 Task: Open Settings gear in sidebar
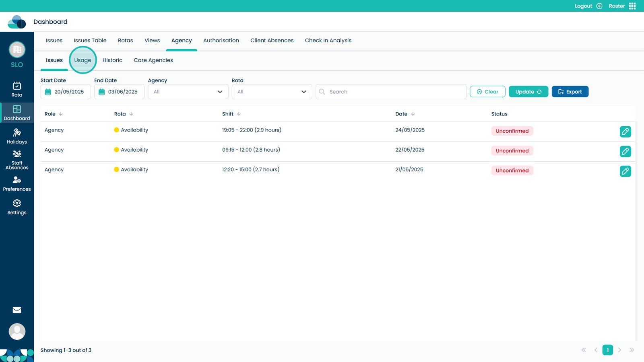point(17,207)
